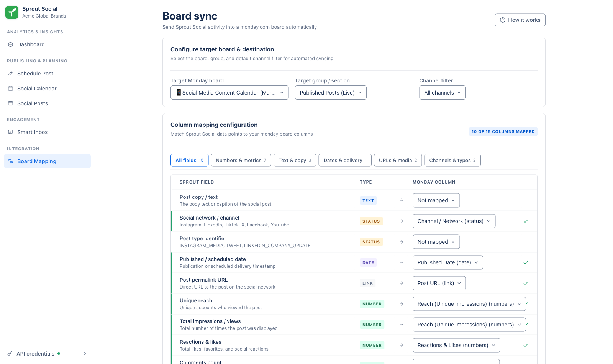Select the Text & copy tab
Screen dimensions: 613x364
(x=295, y=160)
